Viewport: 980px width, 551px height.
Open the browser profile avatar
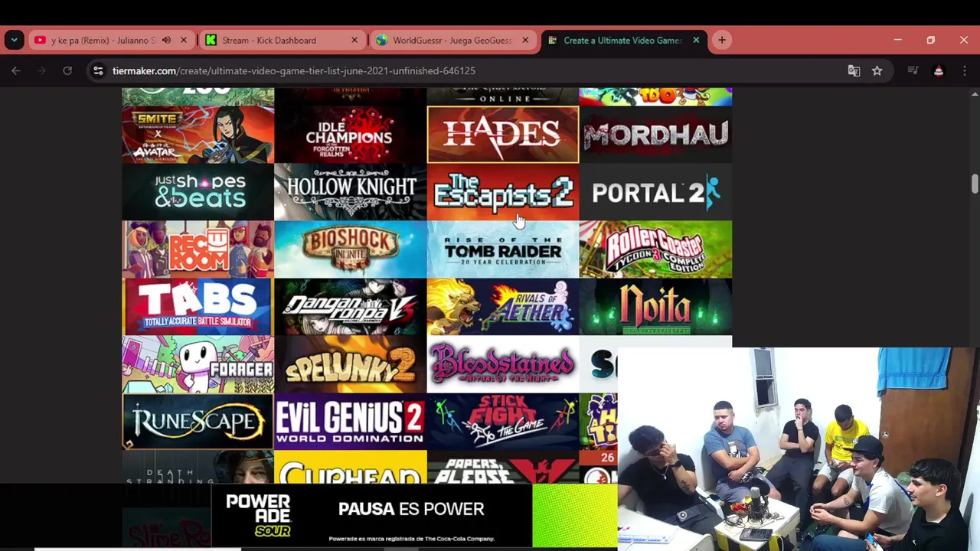[x=939, y=70]
